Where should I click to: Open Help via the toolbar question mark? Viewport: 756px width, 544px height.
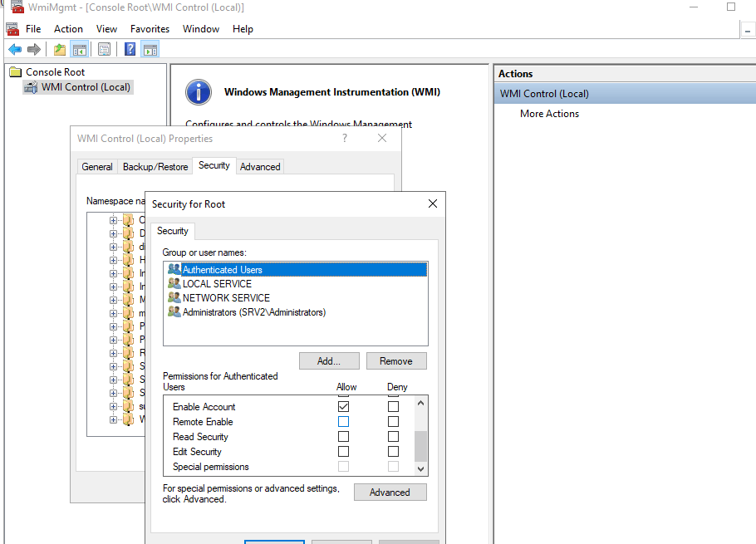pyautogui.click(x=130, y=49)
